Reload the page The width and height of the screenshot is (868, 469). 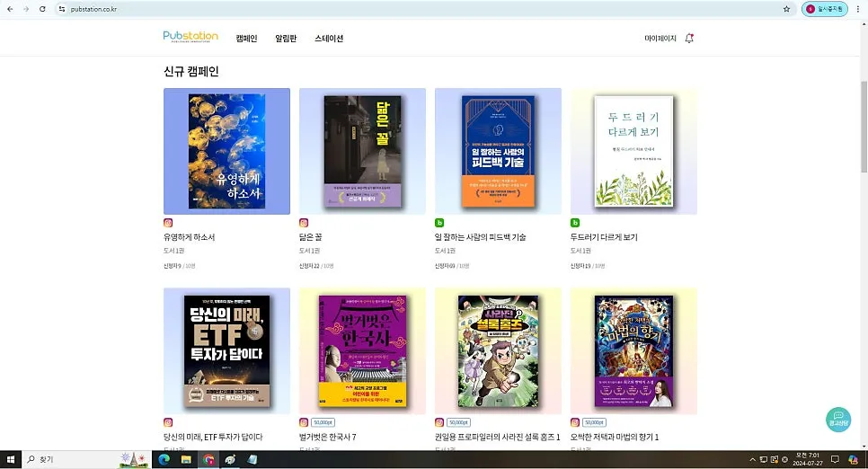click(42, 9)
